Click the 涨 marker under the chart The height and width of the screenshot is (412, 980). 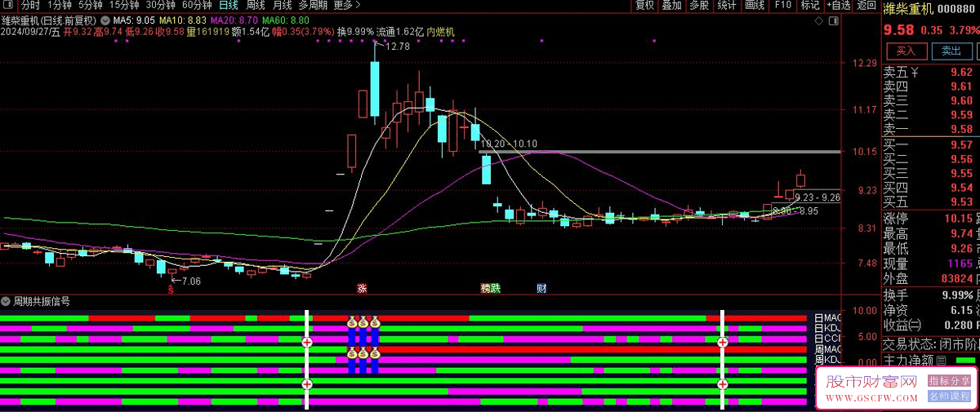[x=361, y=288]
